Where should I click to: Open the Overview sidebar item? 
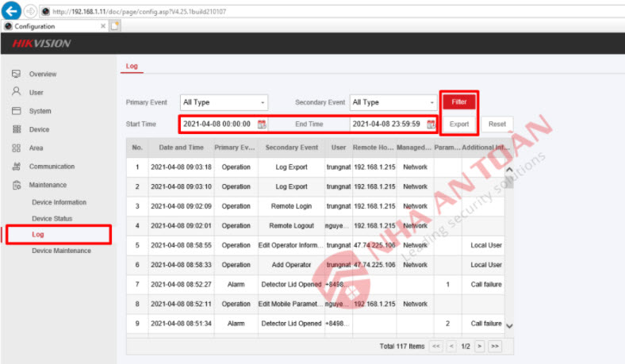click(x=43, y=74)
